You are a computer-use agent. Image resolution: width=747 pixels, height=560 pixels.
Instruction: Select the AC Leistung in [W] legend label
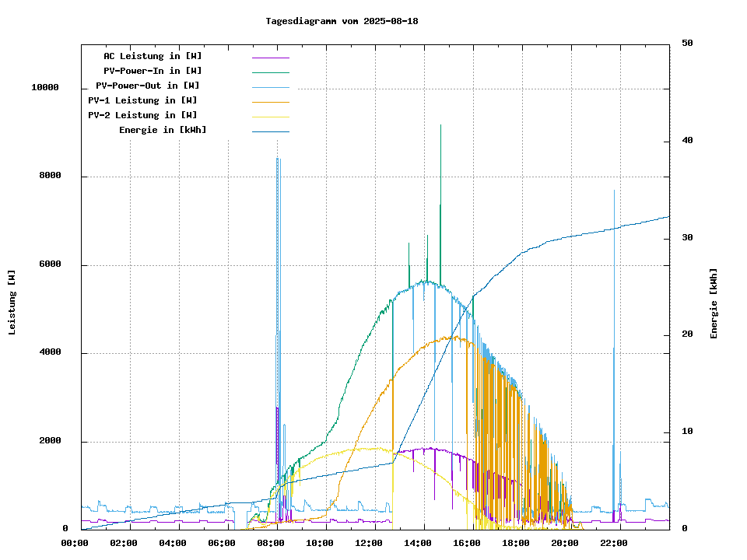(153, 56)
